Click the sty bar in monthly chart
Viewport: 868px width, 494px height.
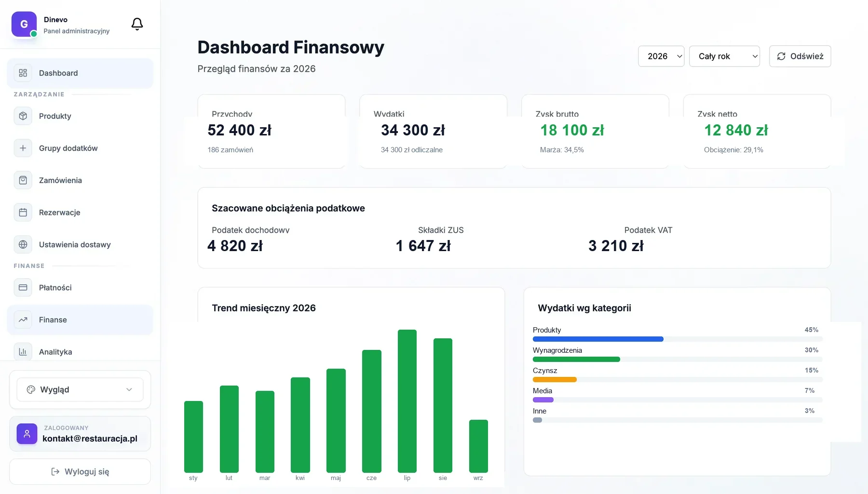193,437
